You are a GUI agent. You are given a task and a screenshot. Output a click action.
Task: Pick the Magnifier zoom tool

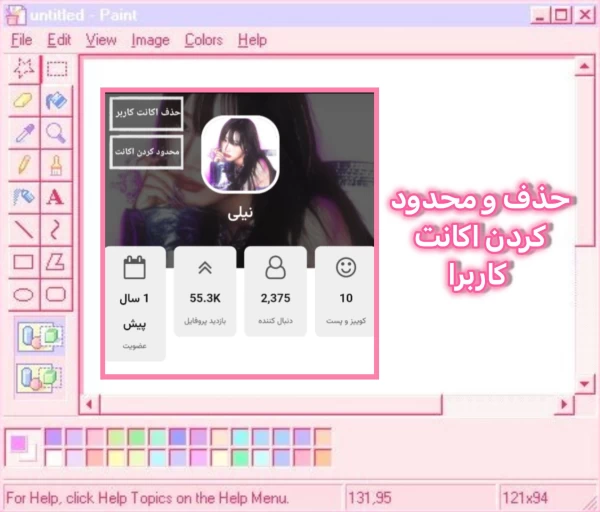[57, 132]
